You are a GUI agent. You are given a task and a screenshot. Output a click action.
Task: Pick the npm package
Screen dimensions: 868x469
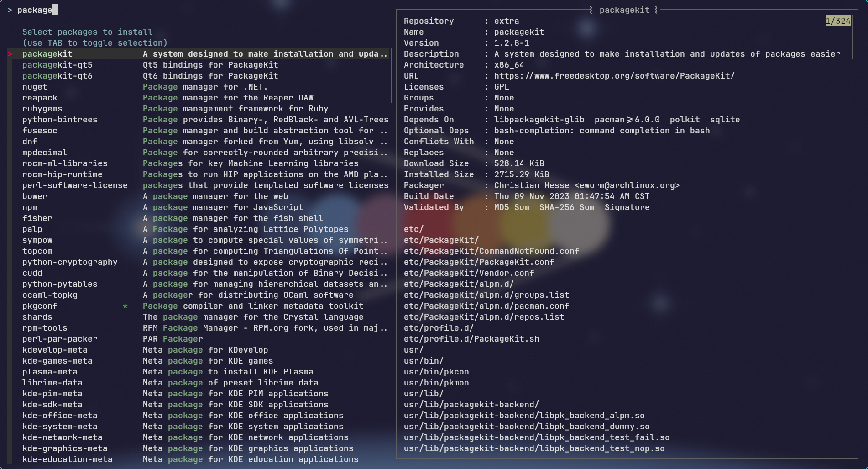tap(198, 207)
